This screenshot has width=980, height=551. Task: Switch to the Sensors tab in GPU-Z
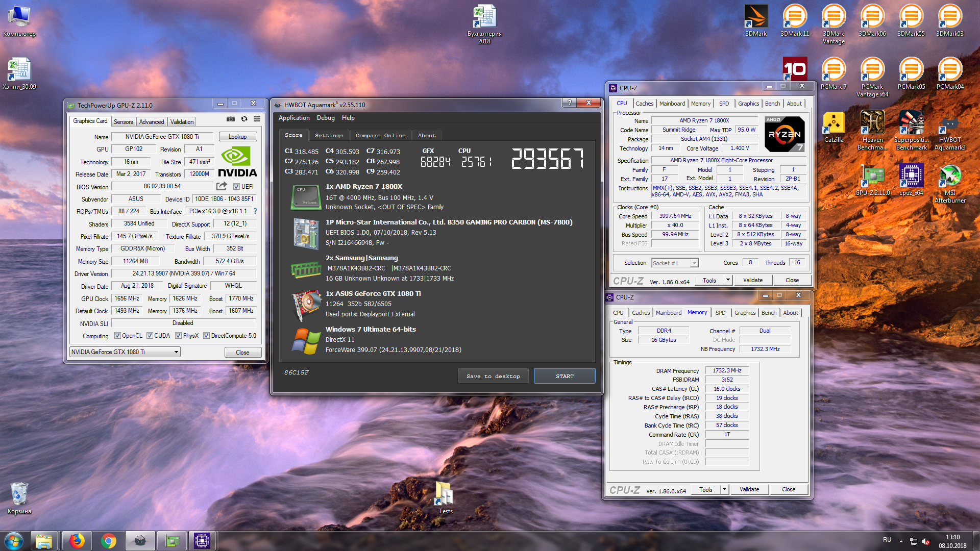[x=123, y=122]
